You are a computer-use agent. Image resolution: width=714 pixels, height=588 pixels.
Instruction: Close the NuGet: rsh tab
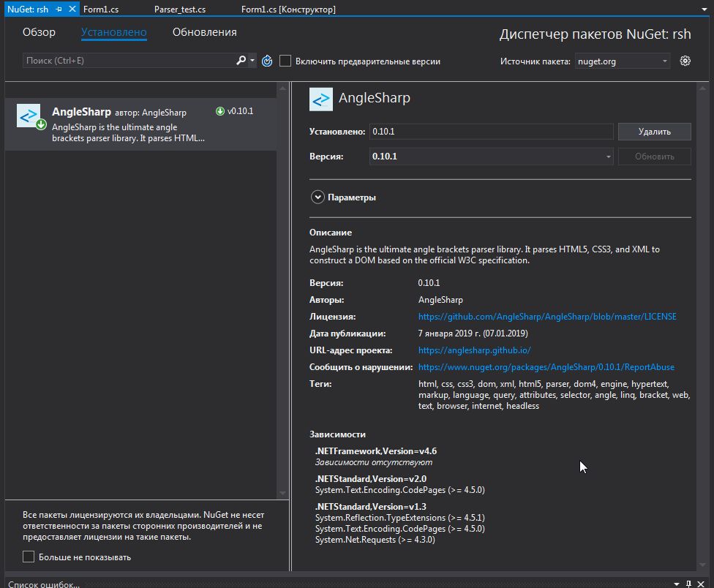pyautogui.click(x=72, y=10)
